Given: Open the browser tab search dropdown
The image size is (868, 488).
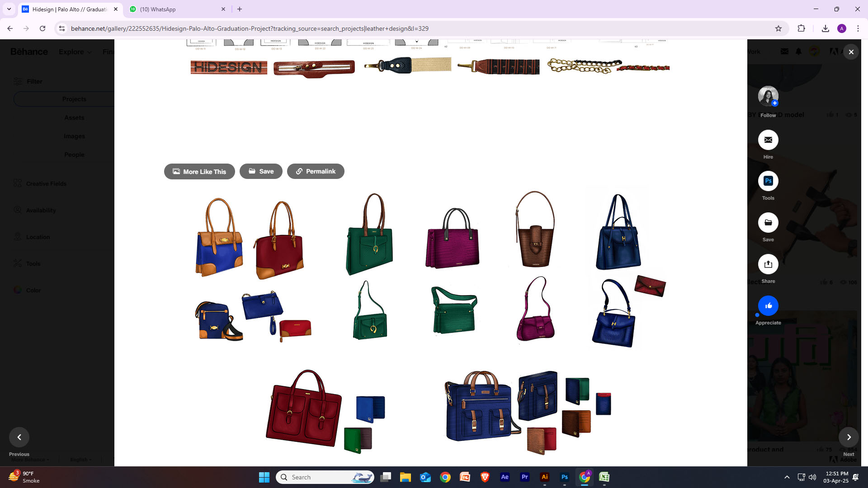Looking at the screenshot, I should point(9,9).
